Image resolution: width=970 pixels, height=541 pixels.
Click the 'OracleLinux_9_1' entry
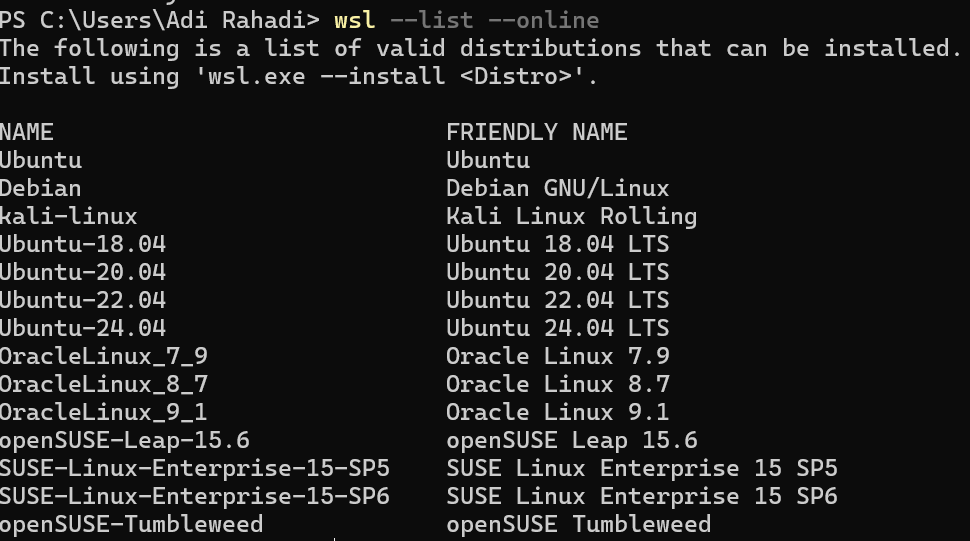coord(104,413)
